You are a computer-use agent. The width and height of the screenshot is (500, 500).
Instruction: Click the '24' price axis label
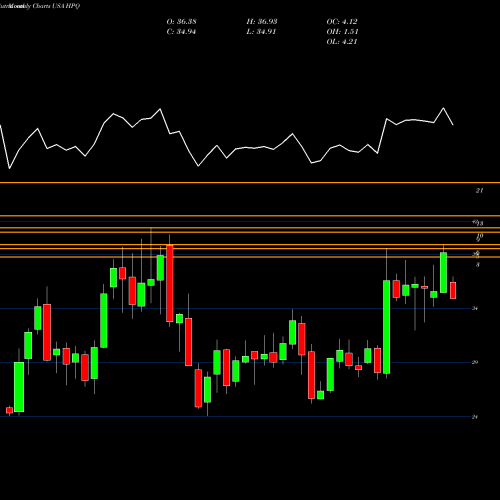coord(475,417)
